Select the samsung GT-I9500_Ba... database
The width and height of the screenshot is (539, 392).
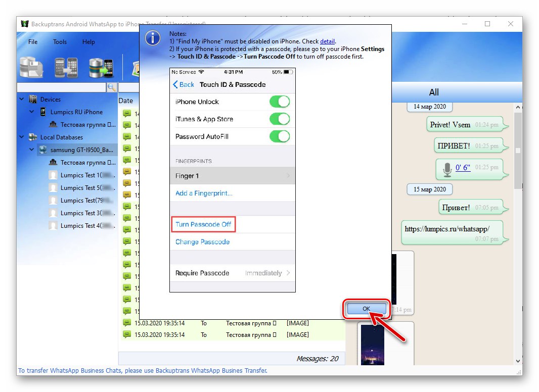[81, 150]
